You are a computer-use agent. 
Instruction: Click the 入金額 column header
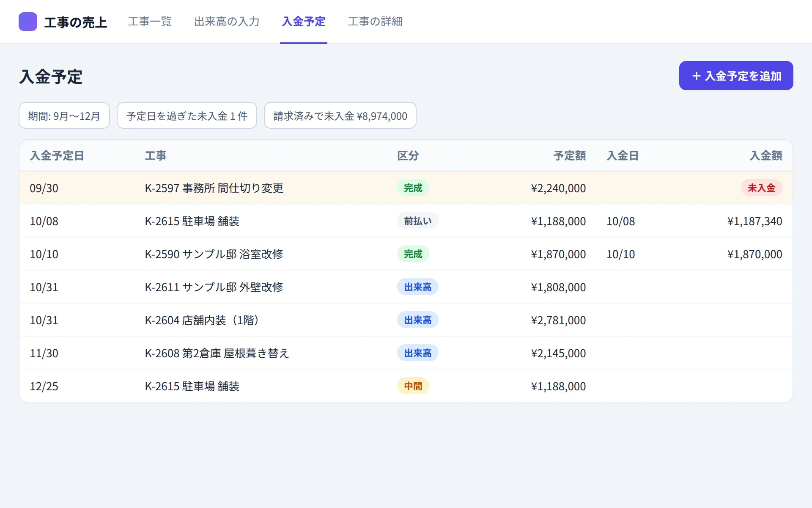click(x=766, y=156)
